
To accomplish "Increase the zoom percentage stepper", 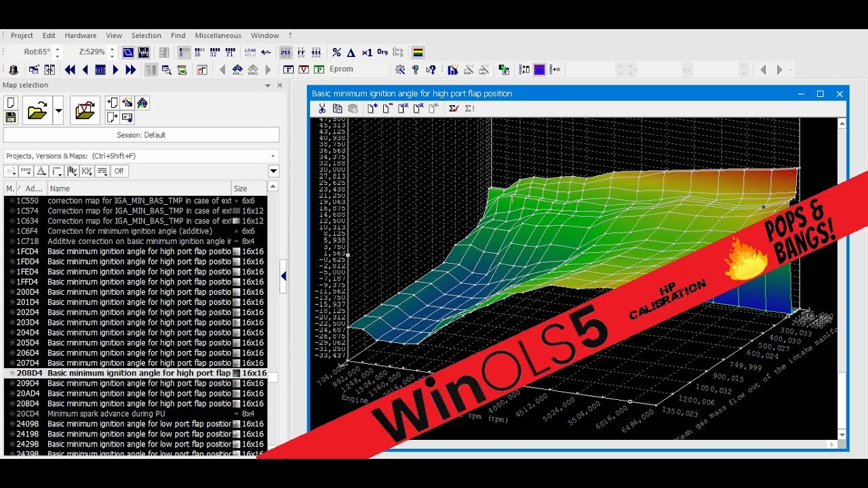I will tap(112, 49).
